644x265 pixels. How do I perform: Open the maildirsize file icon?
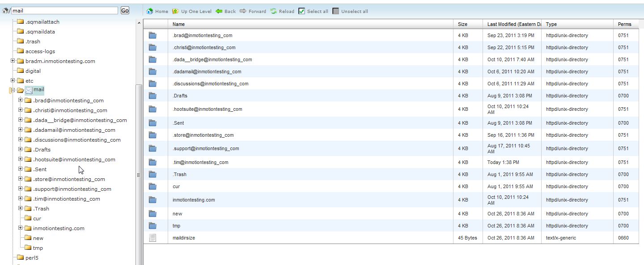[153, 238]
